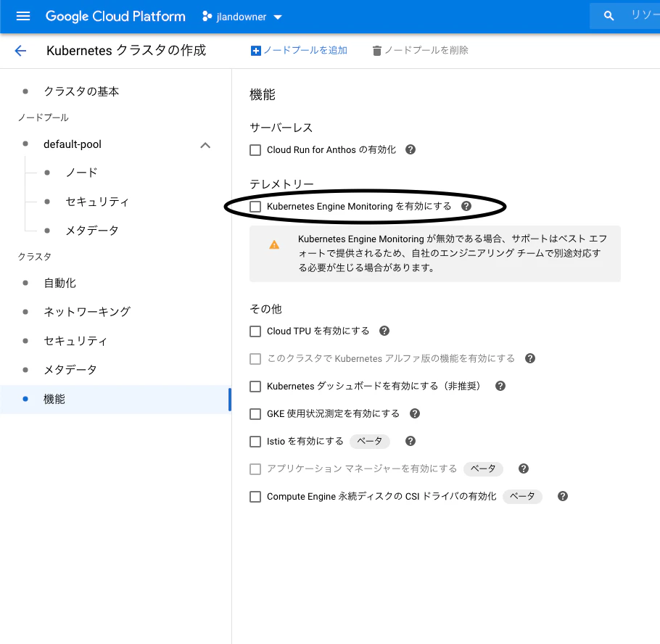
Task: Enable Compute Engine CSI ドライバ checkbox
Action: coord(255,497)
